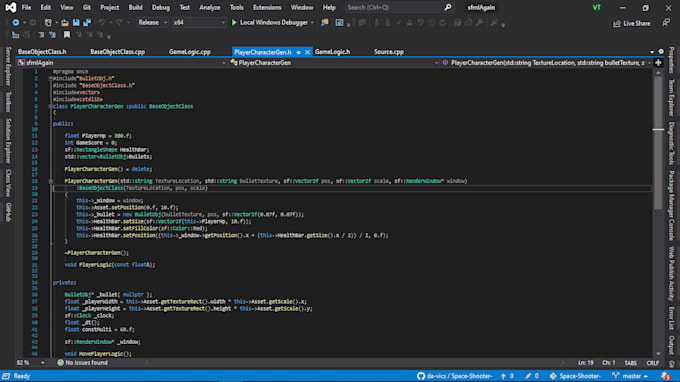Image resolution: width=680 pixels, height=382 pixels.
Task: Click the first icon in second toolbar row
Action: [x=16, y=35]
